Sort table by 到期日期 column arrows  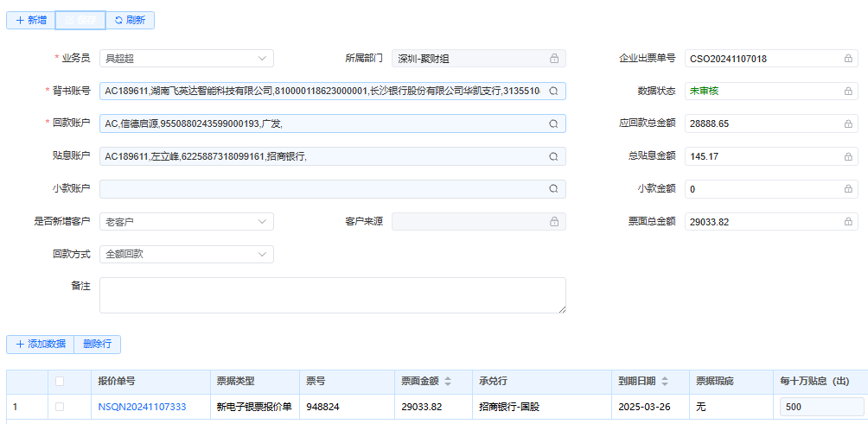coord(664,382)
